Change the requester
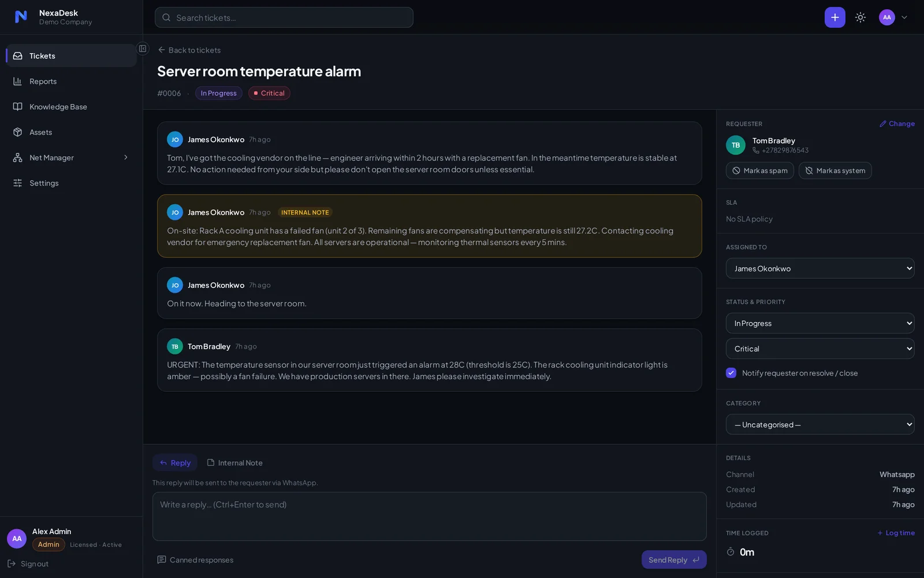This screenshot has height=578, width=924. point(897,124)
